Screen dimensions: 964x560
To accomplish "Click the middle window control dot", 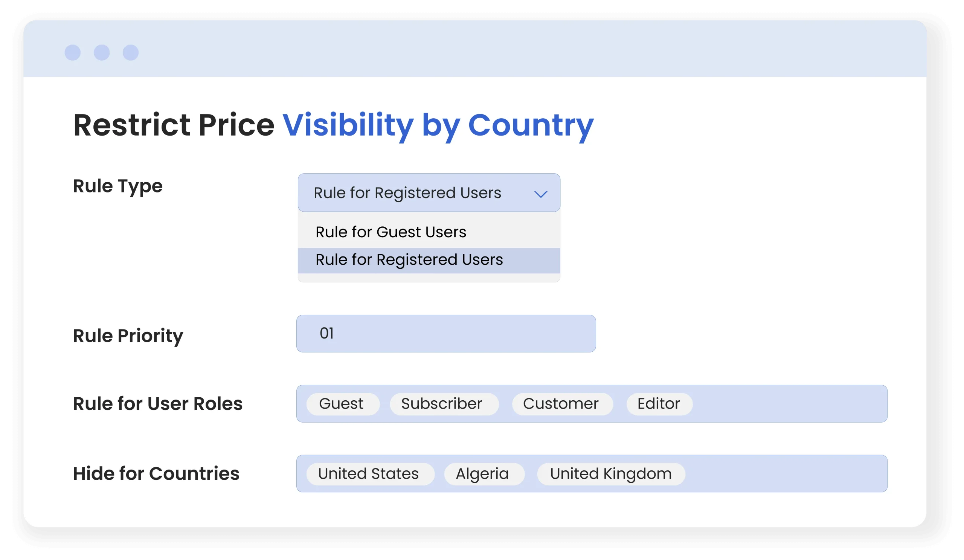I will (102, 52).
